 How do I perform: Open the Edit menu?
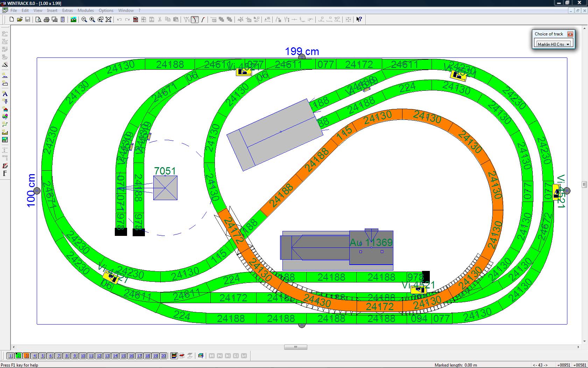coord(25,11)
